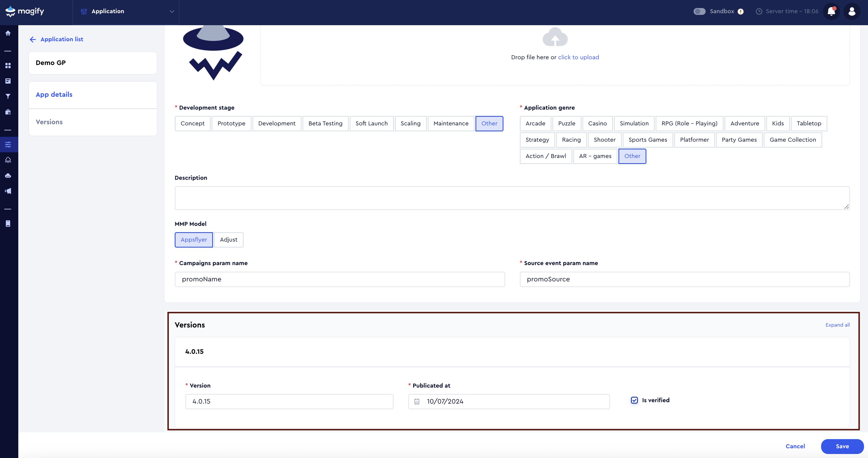Toggle the Sandbox switch

point(700,11)
